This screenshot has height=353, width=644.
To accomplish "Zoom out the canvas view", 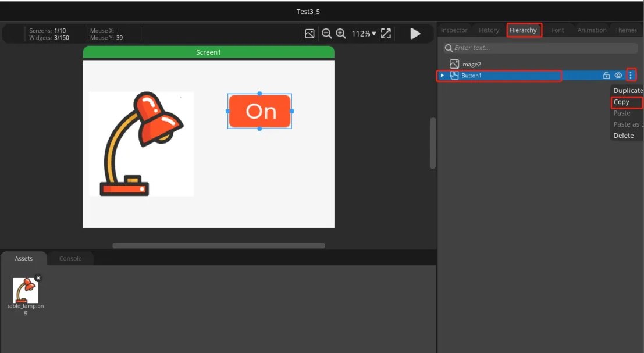I will pos(326,34).
